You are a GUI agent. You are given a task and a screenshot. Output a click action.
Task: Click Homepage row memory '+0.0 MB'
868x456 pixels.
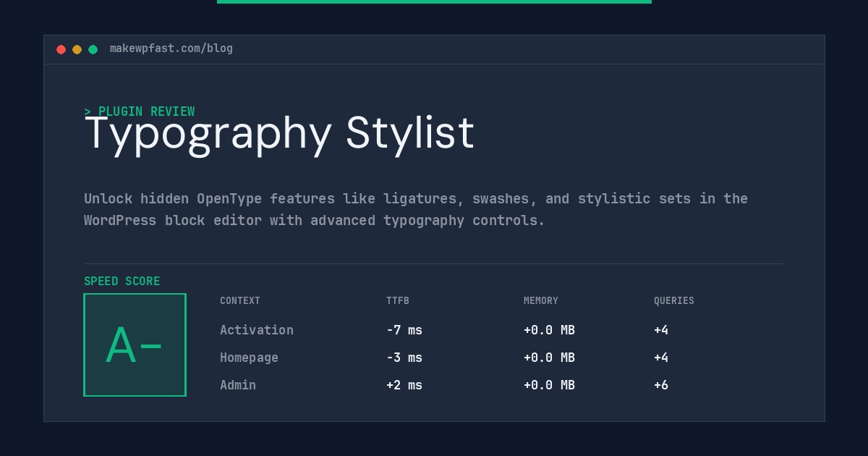549,358
